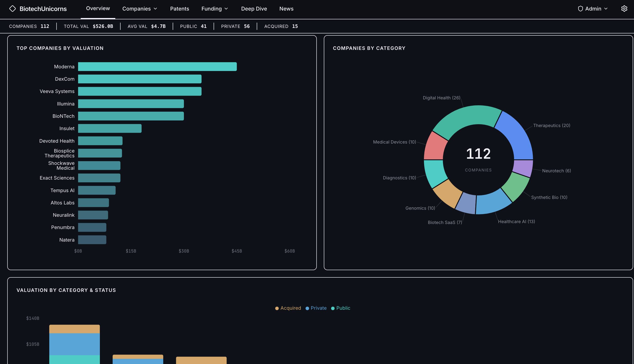Image resolution: width=634 pixels, height=364 pixels.
Task: Click the BioNTech valuation bar
Action: pos(131,116)
